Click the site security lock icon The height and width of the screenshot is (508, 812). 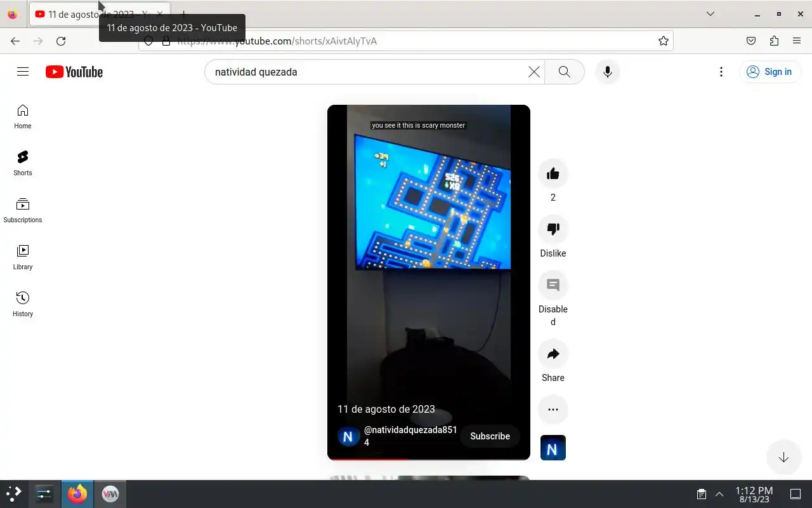coord(166,41)
